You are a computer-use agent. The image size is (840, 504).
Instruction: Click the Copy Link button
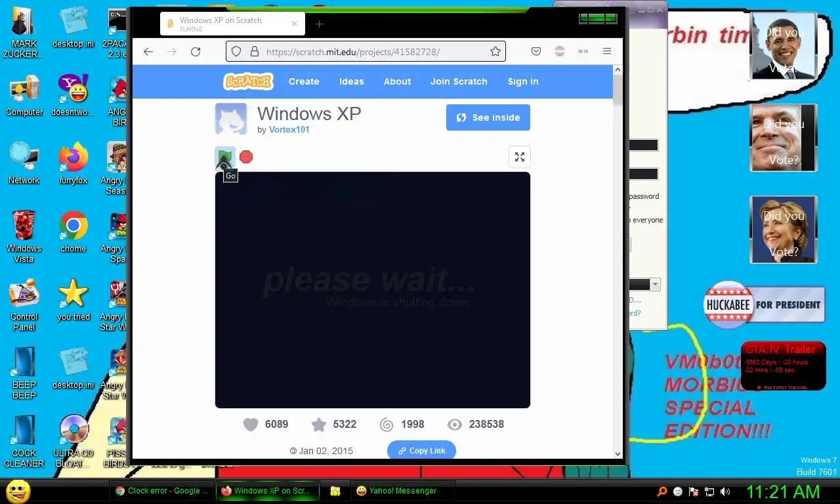(421, 451)
